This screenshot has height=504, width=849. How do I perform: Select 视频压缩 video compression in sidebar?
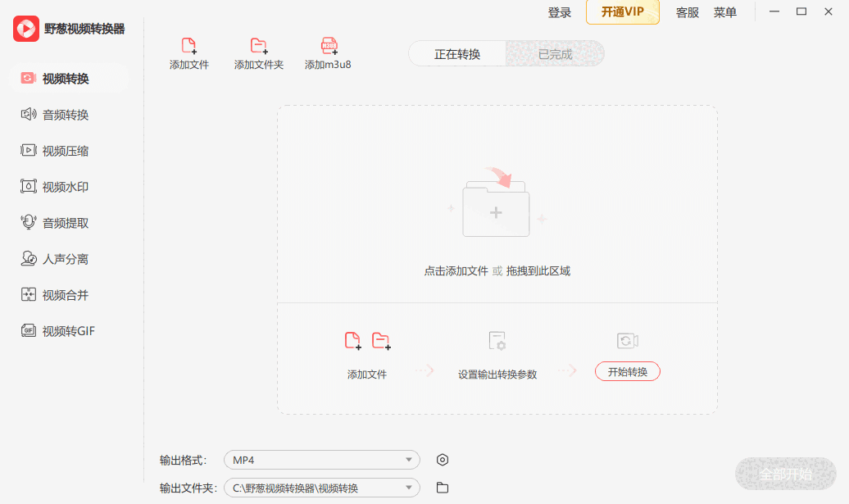coord(66,151)
